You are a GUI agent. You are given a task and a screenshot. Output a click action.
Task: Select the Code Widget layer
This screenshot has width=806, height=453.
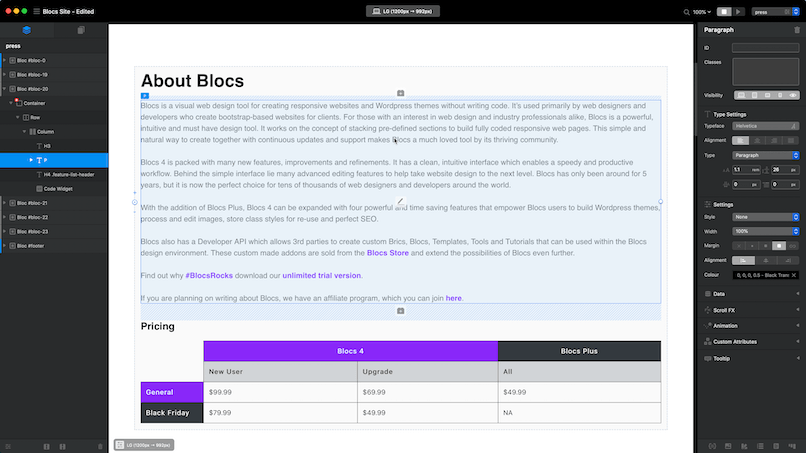click(x=54, y=189)
